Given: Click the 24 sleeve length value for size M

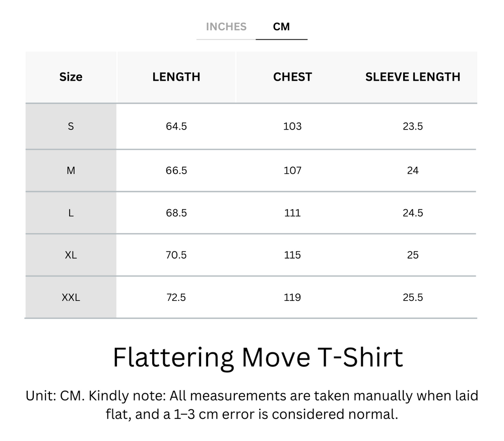Looking at the screenshot, I should point(413,170).
